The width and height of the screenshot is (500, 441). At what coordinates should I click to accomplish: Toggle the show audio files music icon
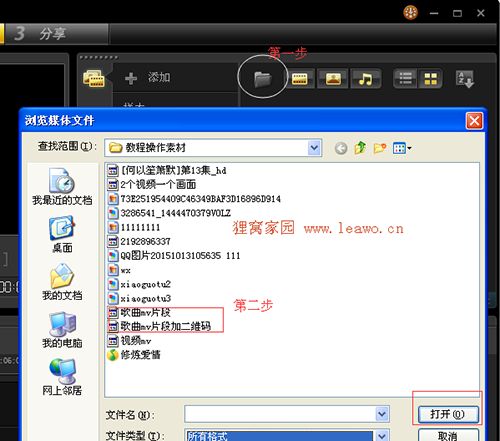pos(365,79)
